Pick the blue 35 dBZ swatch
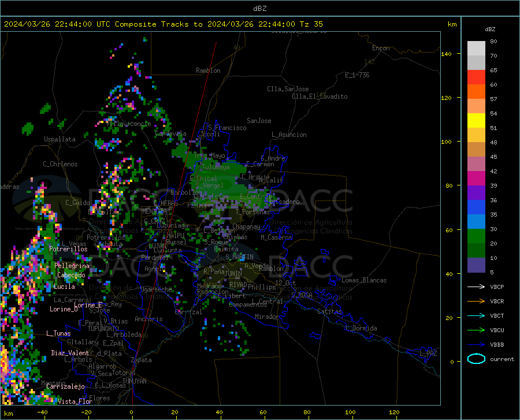This screenshot has width=520, height=420. click(x=476, y=207)
